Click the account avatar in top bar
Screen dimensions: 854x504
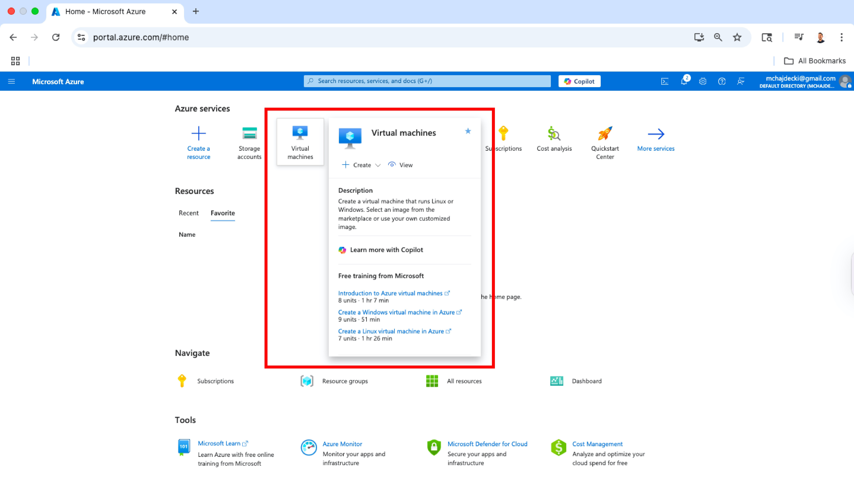(845, 81)
